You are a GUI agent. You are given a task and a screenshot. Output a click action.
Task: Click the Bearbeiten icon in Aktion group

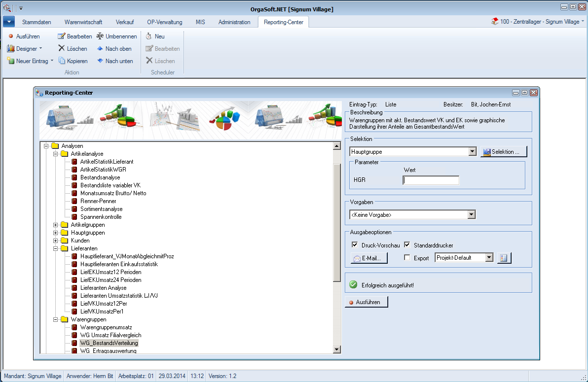coord(62,36)
